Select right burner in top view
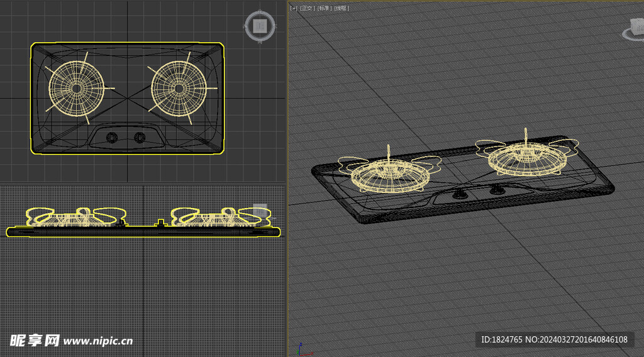Image resolution: width=644 pixels, height=357 pixels. (x=179, y=88)
